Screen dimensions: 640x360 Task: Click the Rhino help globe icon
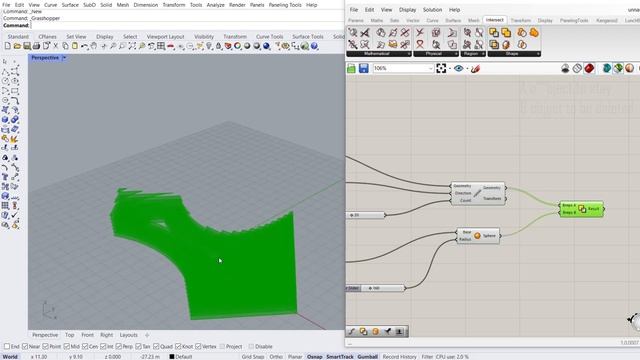pos(314,46)
